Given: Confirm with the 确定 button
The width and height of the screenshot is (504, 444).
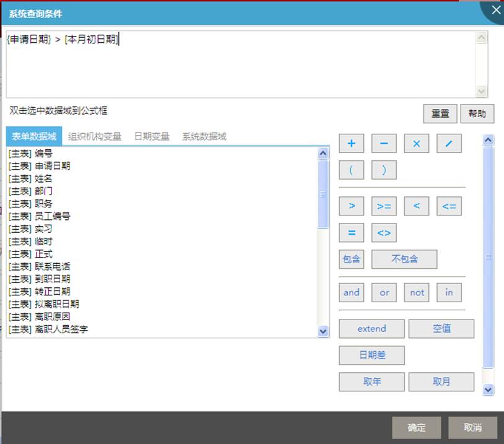Looking at the screenshot, I should click(417, 428).
